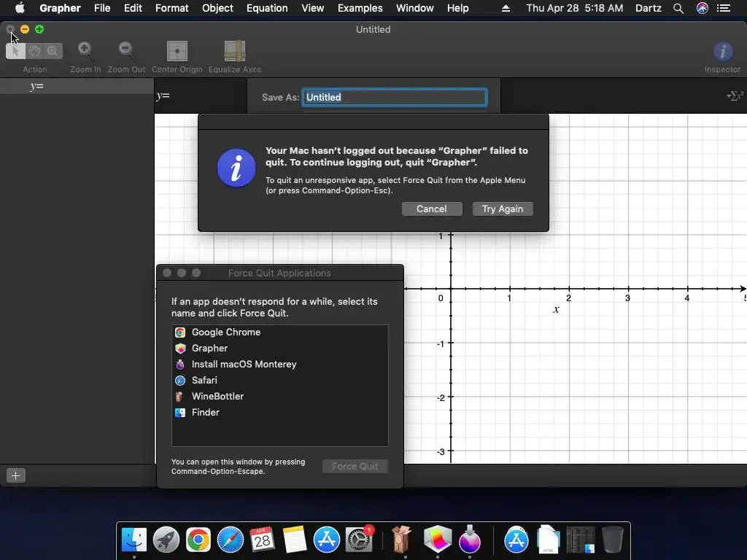The width and height of the screenshot is (747, 560).
Task: Open Safari from the Dock
Action: tap(230, 540)
